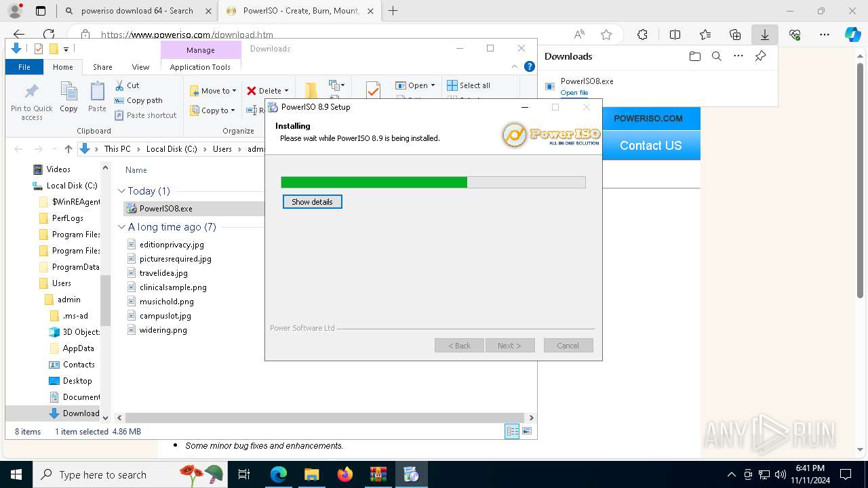Open Quick Access Toolbar customize dropdown
The image size is (868, 488).
coord(66,49)
